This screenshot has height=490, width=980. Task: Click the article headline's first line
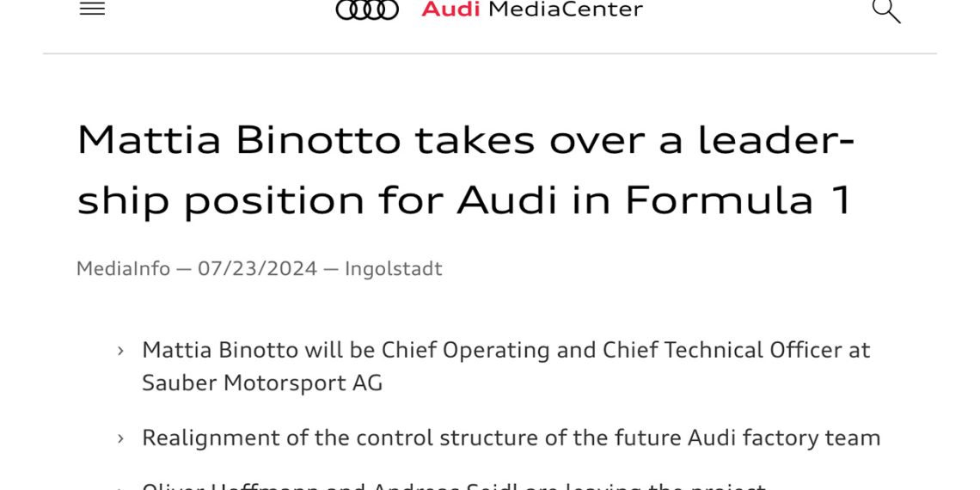(x=464, y=139)
